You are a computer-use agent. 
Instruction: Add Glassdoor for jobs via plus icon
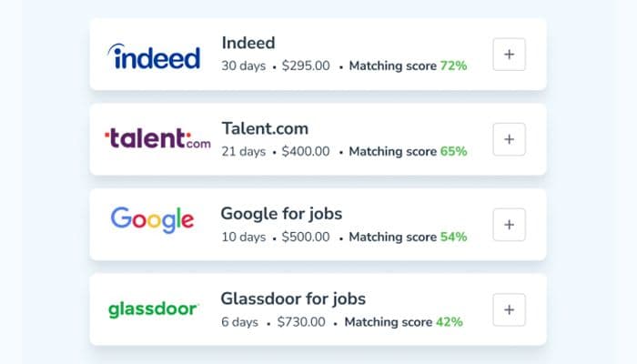click(x=509, y=309)
